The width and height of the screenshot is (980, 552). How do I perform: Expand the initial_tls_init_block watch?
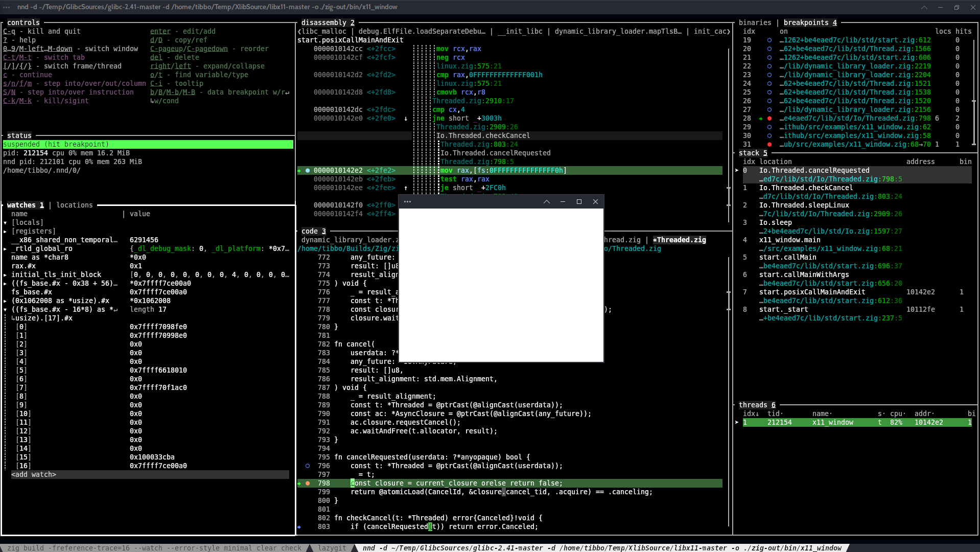pos(5,274)
